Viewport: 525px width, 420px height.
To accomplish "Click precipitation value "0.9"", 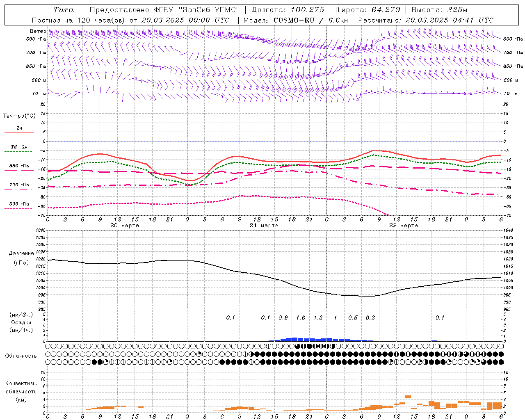I will point(283,317).
